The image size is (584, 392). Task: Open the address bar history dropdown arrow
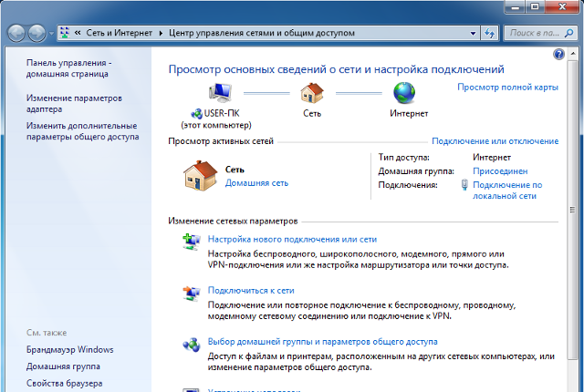tap(473, 33)
